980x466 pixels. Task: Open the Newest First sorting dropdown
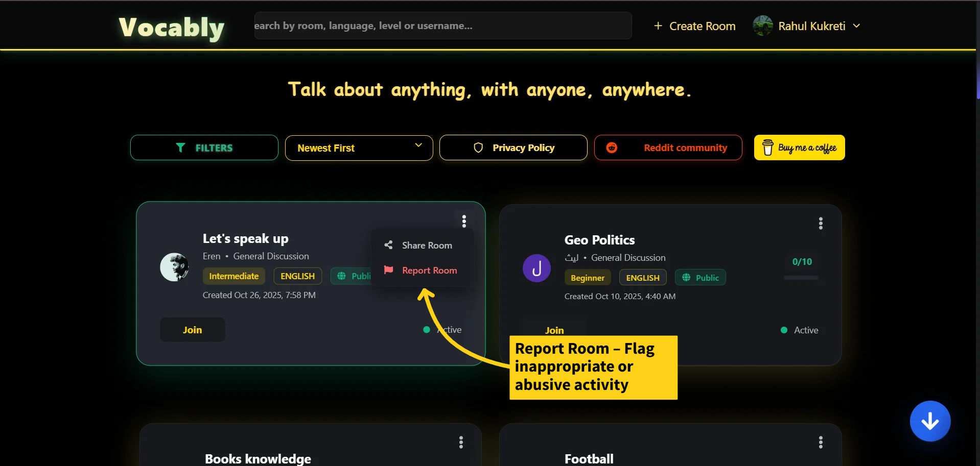tap(359, 148)
